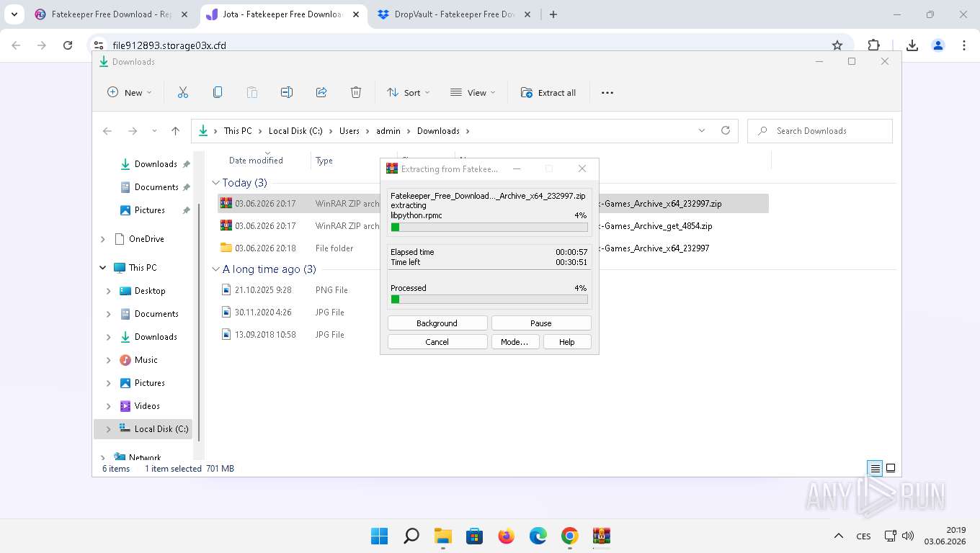
Task: Open Chrome extensions puzzle icon
Action: tap(874, 45)
